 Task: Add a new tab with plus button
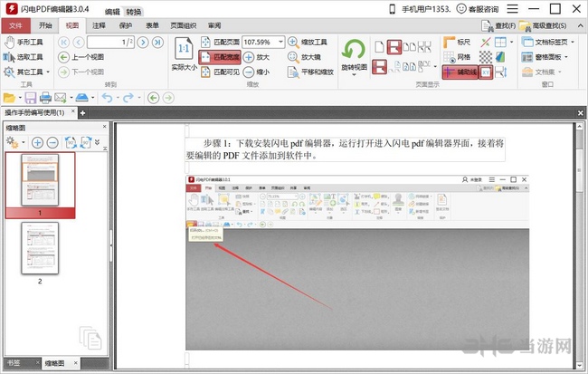click(82, 112)
